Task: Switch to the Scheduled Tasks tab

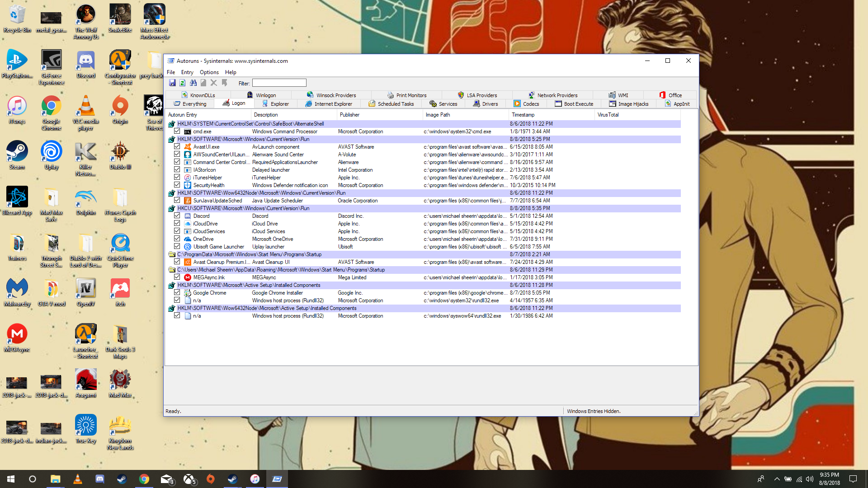Action: point(392,104)
